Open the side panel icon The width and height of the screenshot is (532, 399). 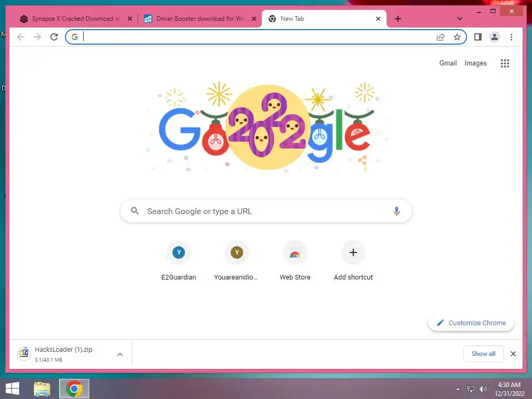tap(478, 37)
